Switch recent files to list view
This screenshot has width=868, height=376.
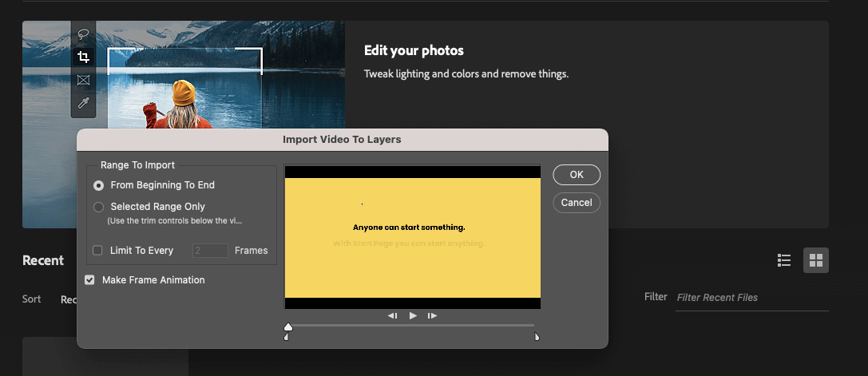point(784,260)
